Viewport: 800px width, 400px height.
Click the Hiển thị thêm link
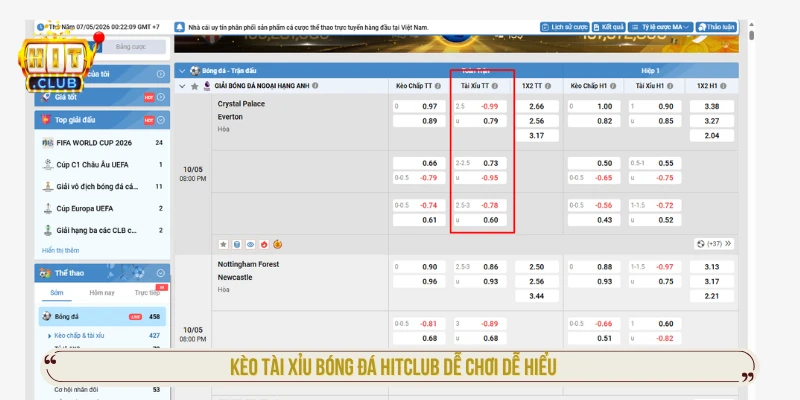(x=60, y=251)
